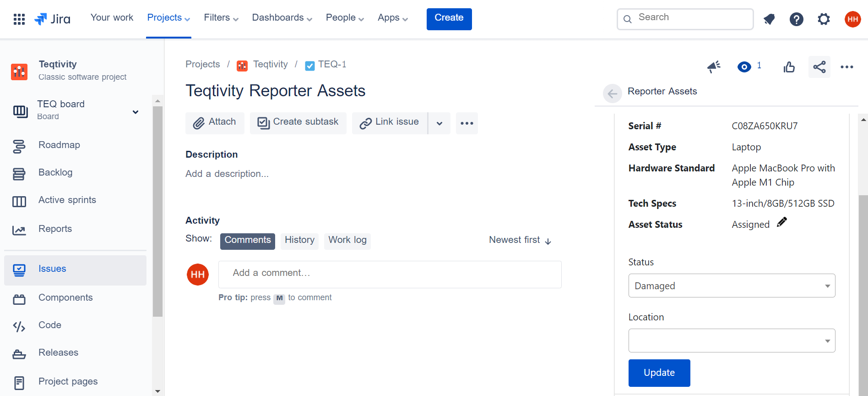Screen dimensions: 868x396
Task: Edit Asset Status with pencil icon
Action: (x=782, y=222)
